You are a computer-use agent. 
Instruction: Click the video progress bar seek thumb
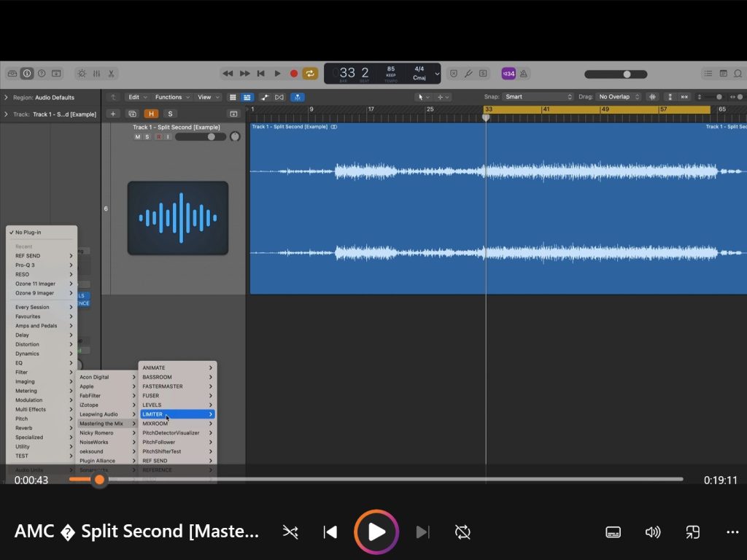[99, 479]
